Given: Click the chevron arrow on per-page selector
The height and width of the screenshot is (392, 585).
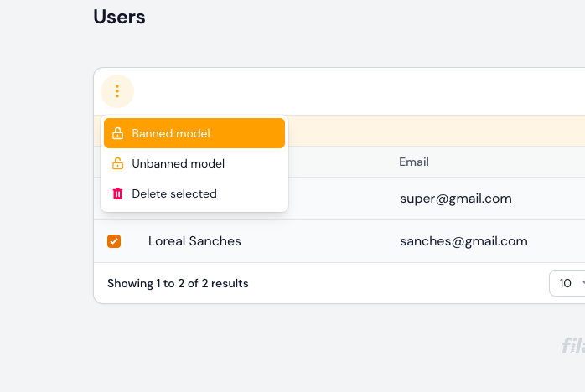Looking at the screenshot, I should point(581,283).
